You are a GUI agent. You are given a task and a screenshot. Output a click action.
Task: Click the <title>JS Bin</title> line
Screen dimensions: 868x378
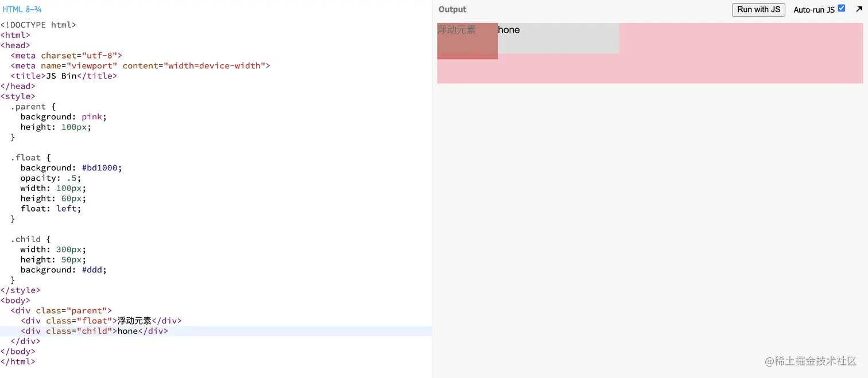(x=63, y=76)
